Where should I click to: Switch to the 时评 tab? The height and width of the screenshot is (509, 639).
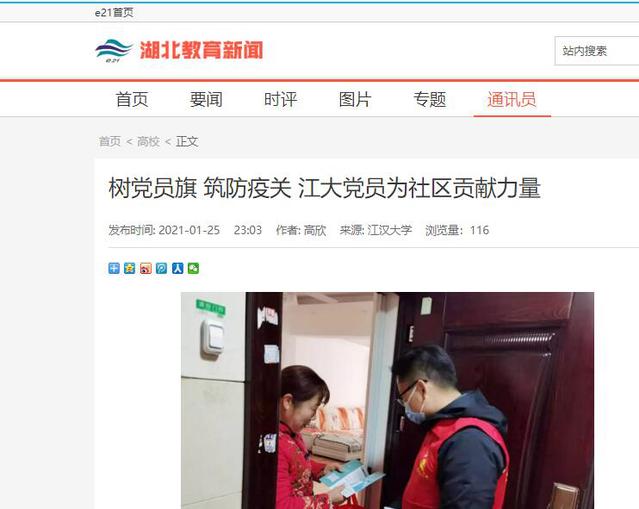pos(281,100)
